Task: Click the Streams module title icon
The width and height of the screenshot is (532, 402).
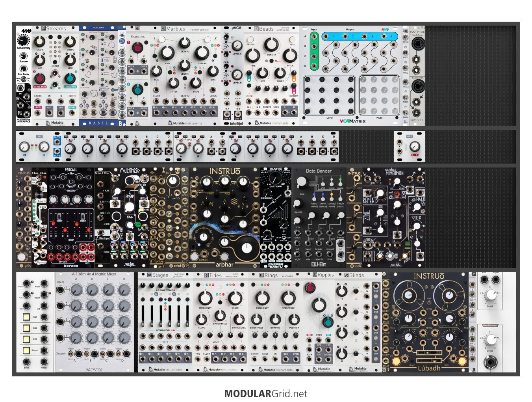Action: click(x=43, y=28)
